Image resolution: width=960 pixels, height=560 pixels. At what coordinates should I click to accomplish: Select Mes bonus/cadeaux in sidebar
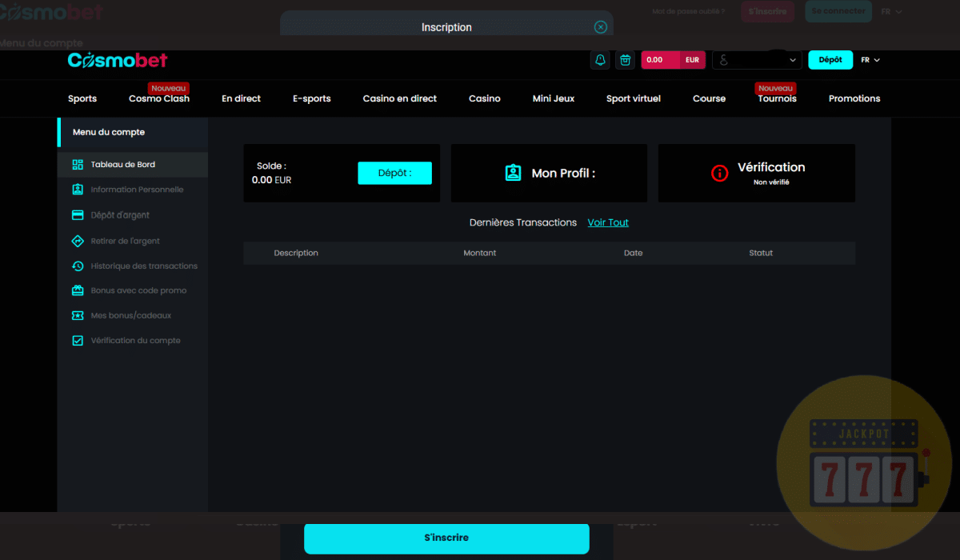(x=133, y=315)
